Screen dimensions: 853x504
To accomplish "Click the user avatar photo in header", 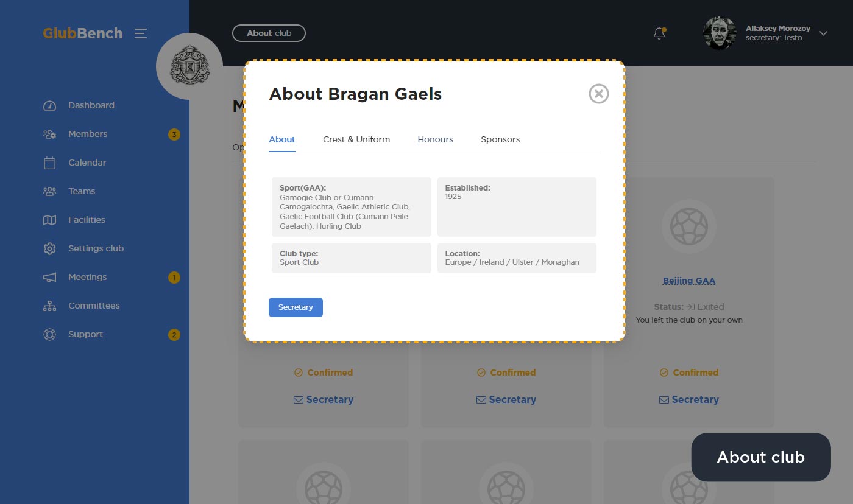I will coord(720,33).
